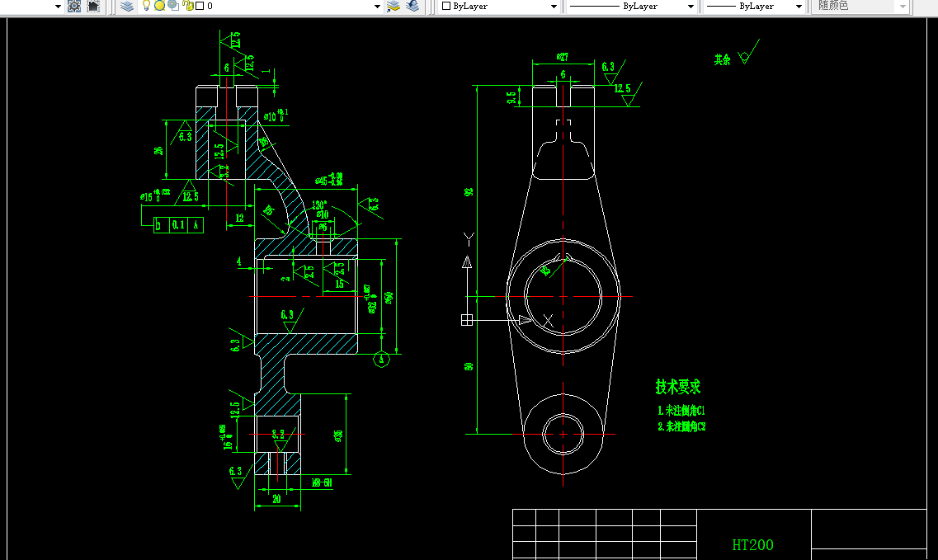Select the note 2.未注圆角C2
Screen dimensions: 938x560
tap(682, 426)
